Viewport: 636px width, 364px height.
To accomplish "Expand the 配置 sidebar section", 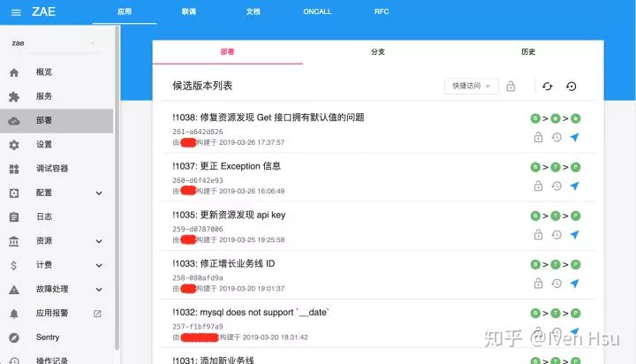I will point(99,193).
